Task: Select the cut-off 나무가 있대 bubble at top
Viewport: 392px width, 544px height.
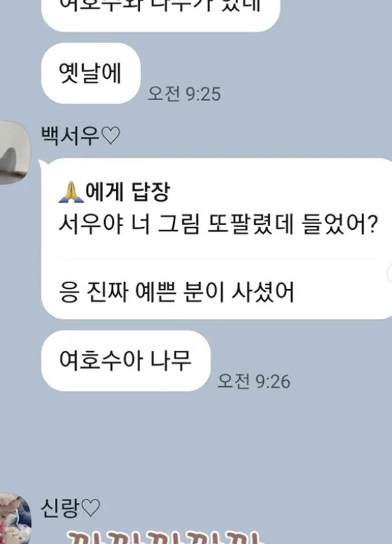Action: pyautogui.click(x=160, y=14)
